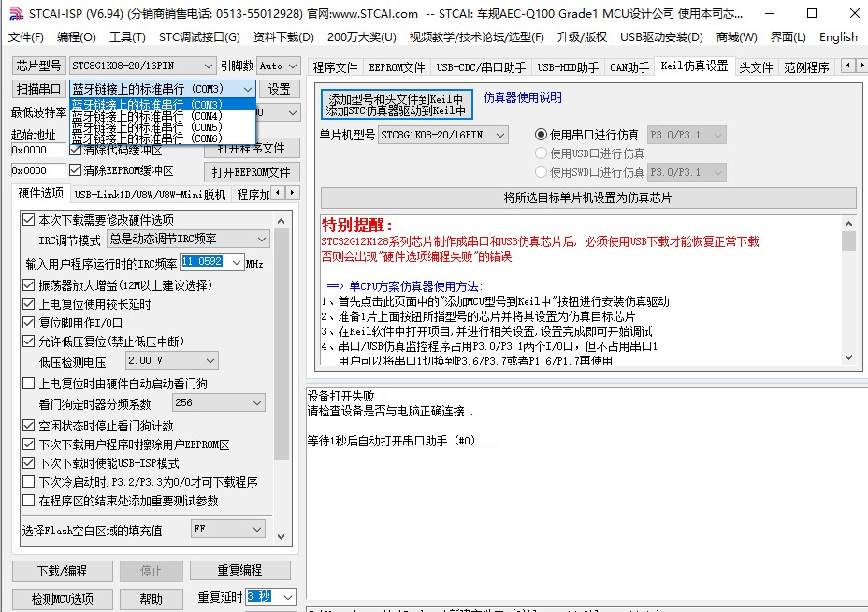Select 使用串口进行仿真 radio button
The image size is (868, 612).
pos(542,135)
